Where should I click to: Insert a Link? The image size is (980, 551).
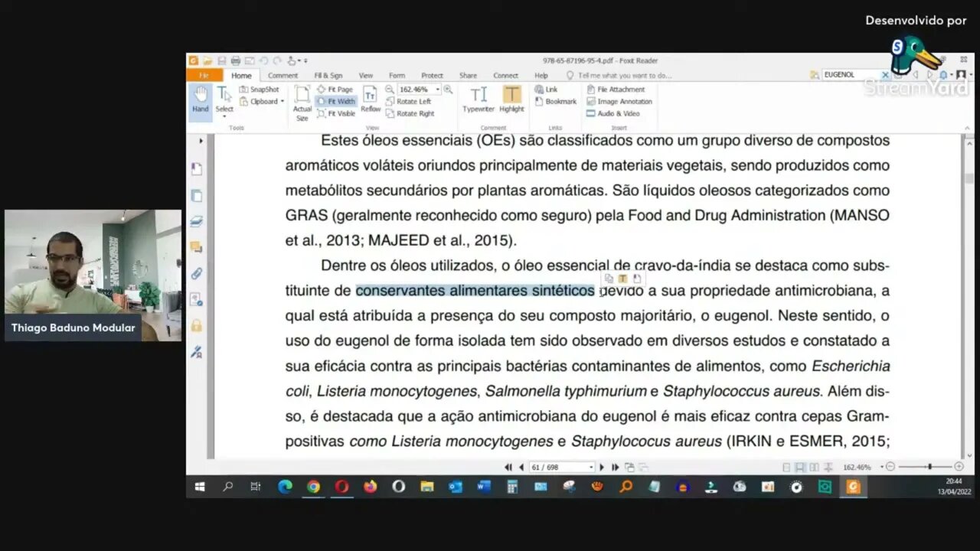click(x=546, y=90)
